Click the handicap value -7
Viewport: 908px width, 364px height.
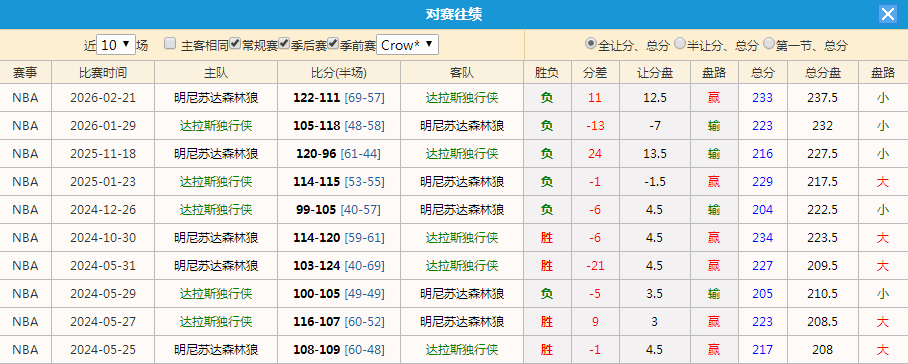(x=655, y=126)
